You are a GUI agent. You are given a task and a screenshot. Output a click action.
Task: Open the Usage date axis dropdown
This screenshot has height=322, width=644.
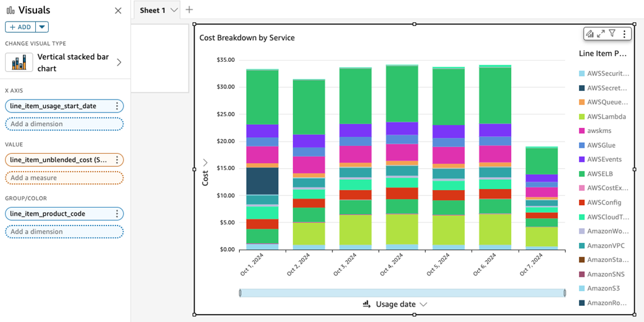424,304
